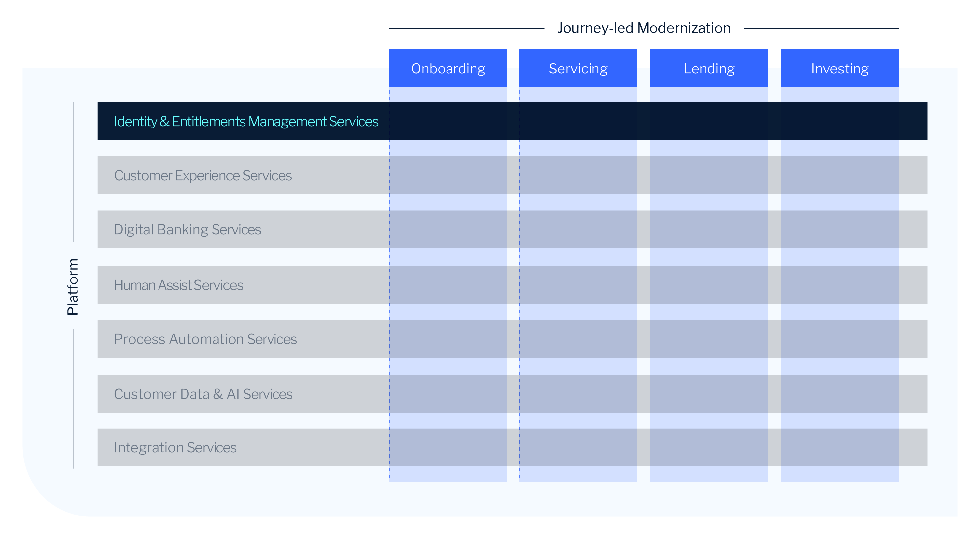
Task: Click the Journey-led Modernization heading
Action: coord(644,28)
